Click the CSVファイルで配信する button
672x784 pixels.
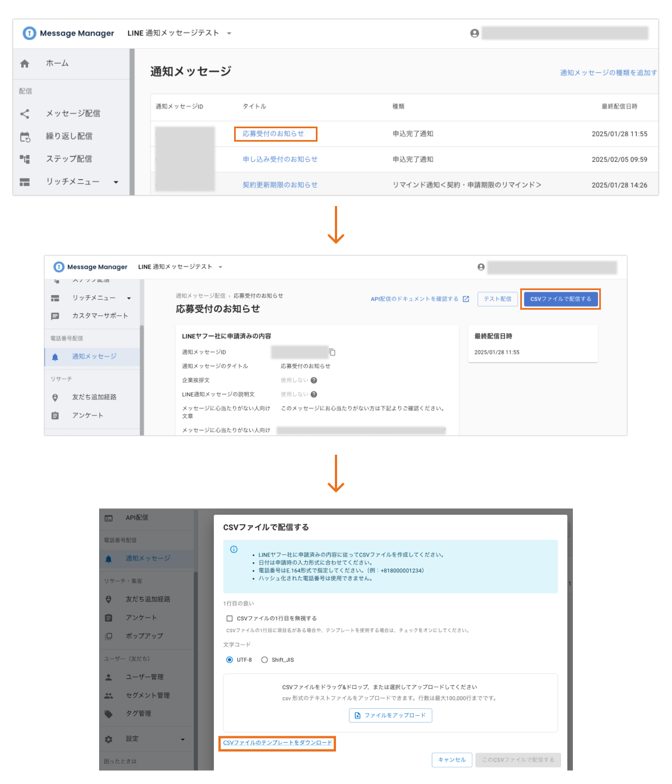click(x=560, y=299)
